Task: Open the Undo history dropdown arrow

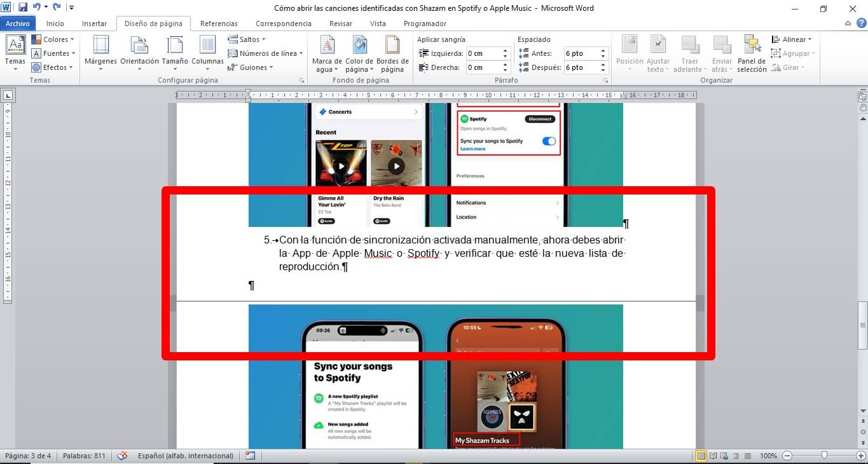Action: [46, 8]
